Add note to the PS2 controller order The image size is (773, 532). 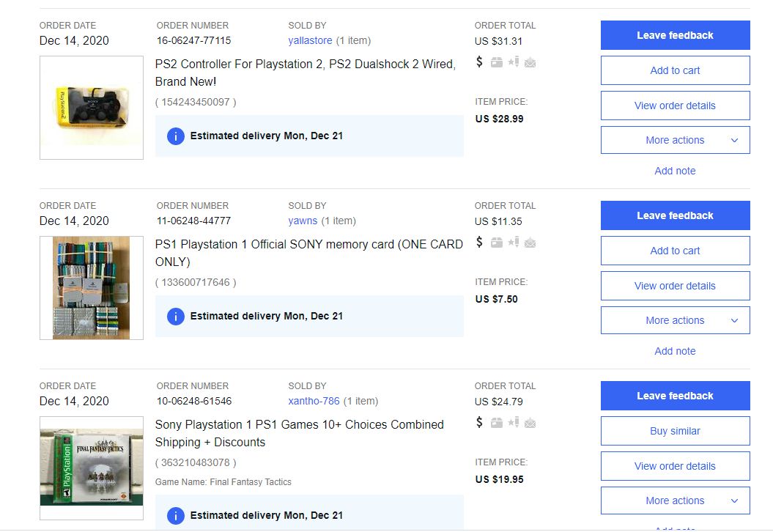[675, 171]
